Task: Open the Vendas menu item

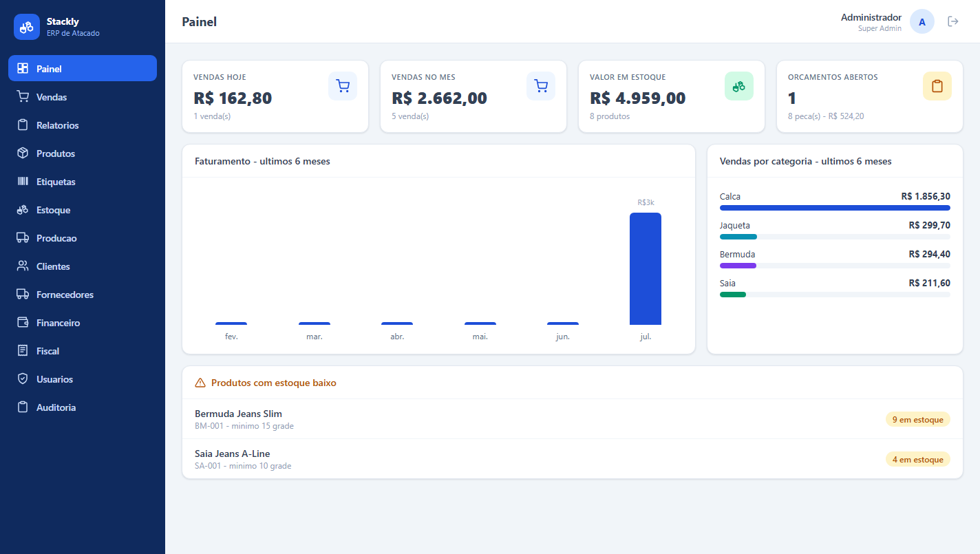Action: point(83,96)
